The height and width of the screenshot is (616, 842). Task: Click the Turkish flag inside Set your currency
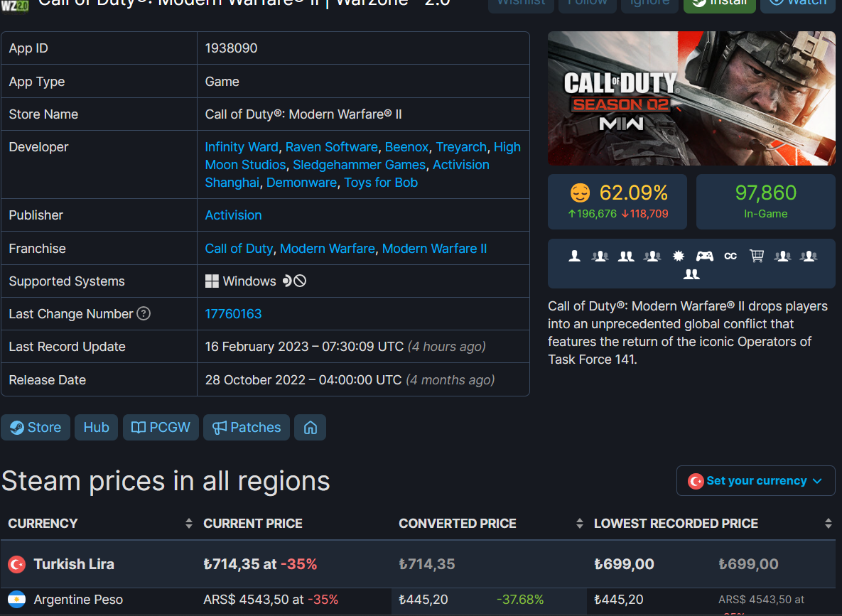696,481
